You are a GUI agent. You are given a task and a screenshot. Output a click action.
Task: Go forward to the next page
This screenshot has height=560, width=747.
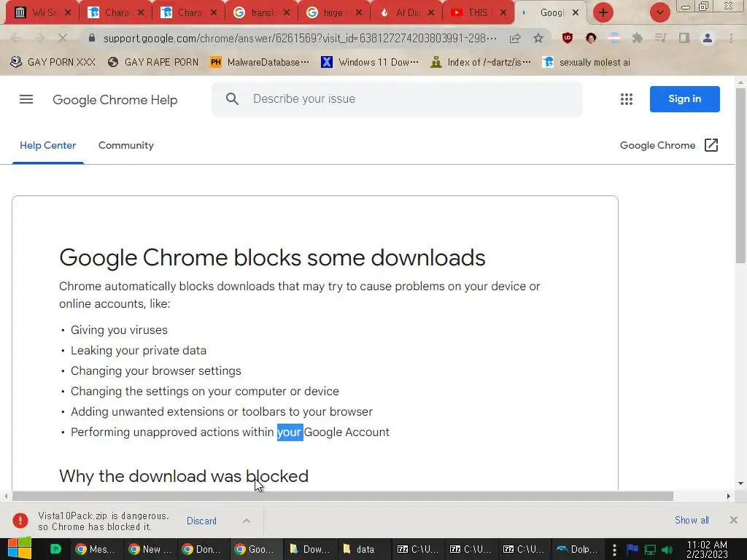click(39, 38)
